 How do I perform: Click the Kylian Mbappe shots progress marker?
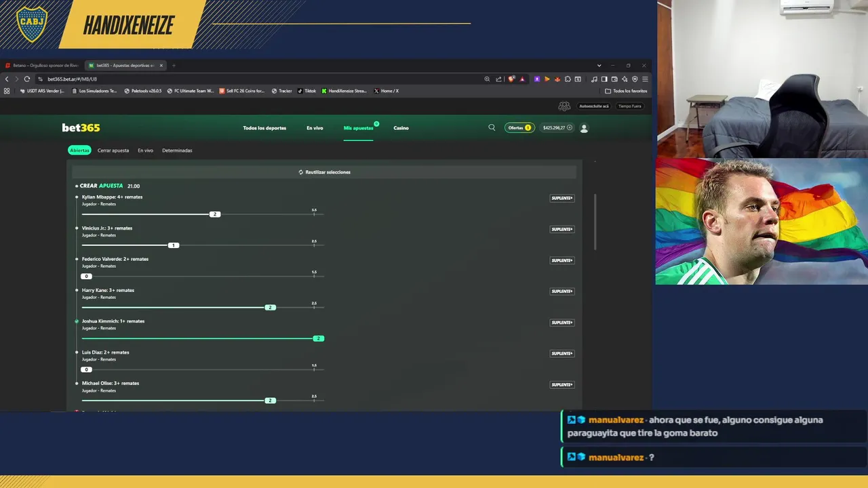pyautogui.click(x=215, y=214)
